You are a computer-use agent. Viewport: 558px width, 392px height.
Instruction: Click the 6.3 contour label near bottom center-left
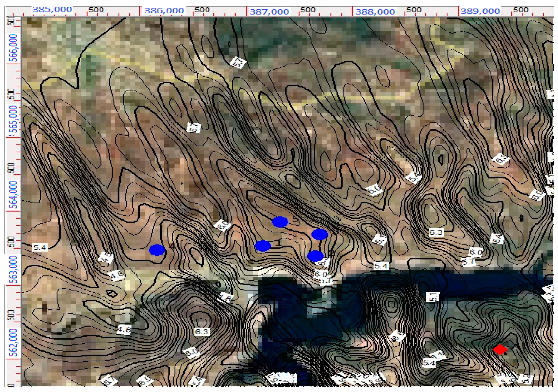pos(202,332)
